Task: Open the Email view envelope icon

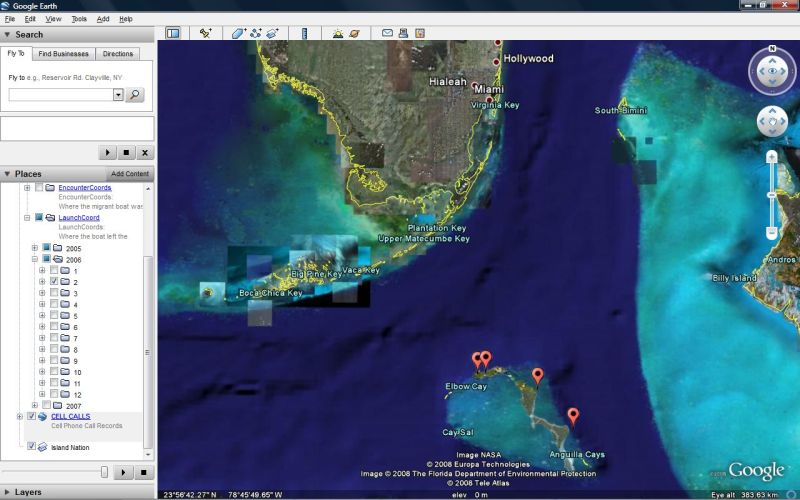Action: (x=387, y=33)
